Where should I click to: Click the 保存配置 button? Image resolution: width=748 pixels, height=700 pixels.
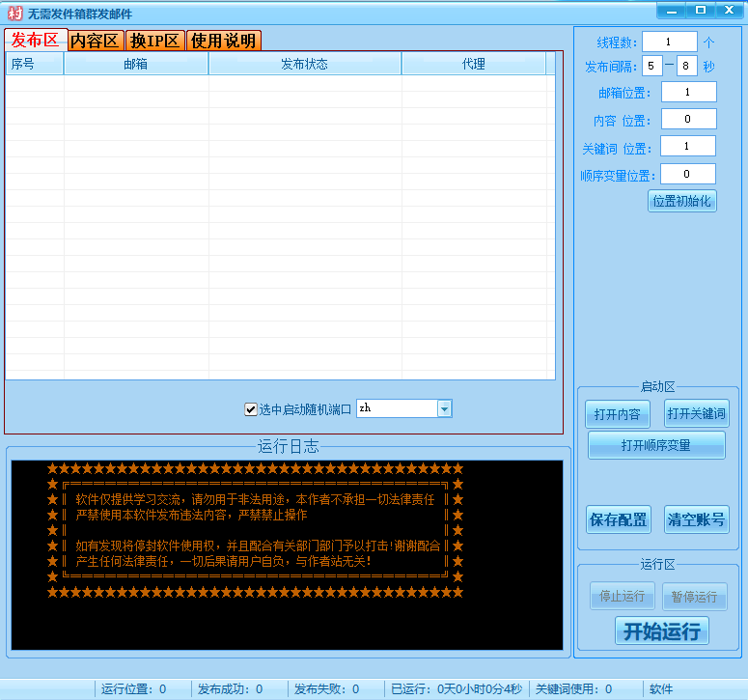point(619,519)
